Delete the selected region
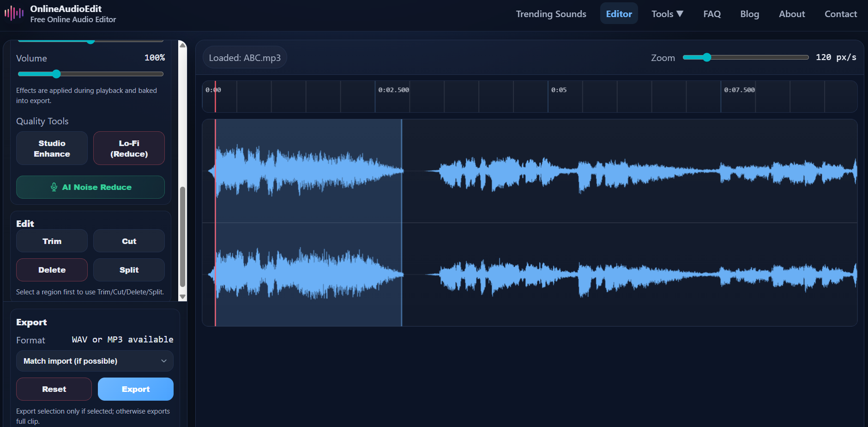 (x=52, y=270)
